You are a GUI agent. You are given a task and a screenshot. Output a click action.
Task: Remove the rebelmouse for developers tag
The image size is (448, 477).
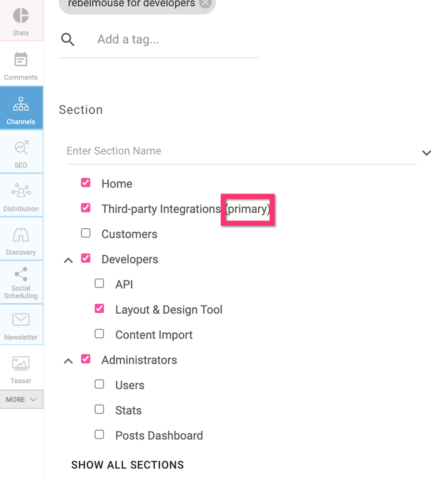coord(205,3)
